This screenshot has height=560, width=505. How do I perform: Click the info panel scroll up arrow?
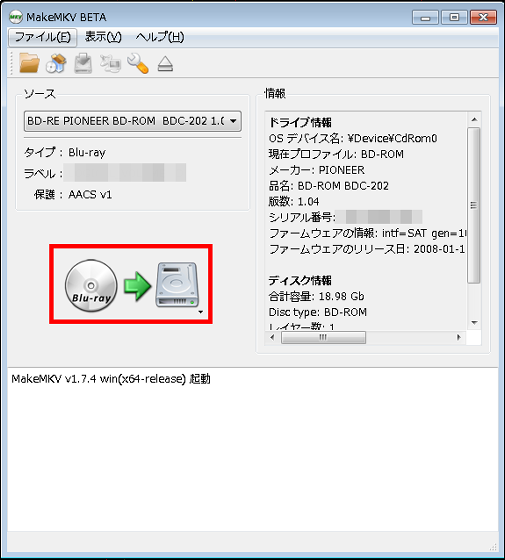474,119
